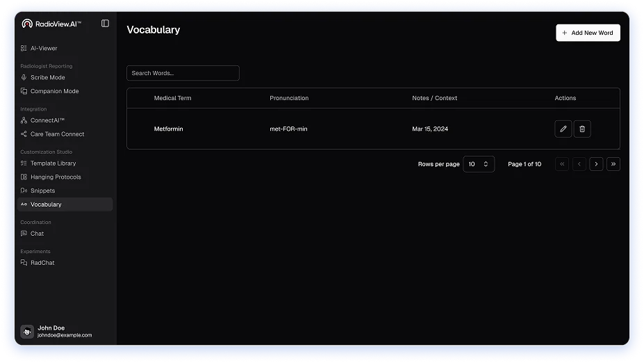
Task: Open Companion Mode
Action: (54, 91)
